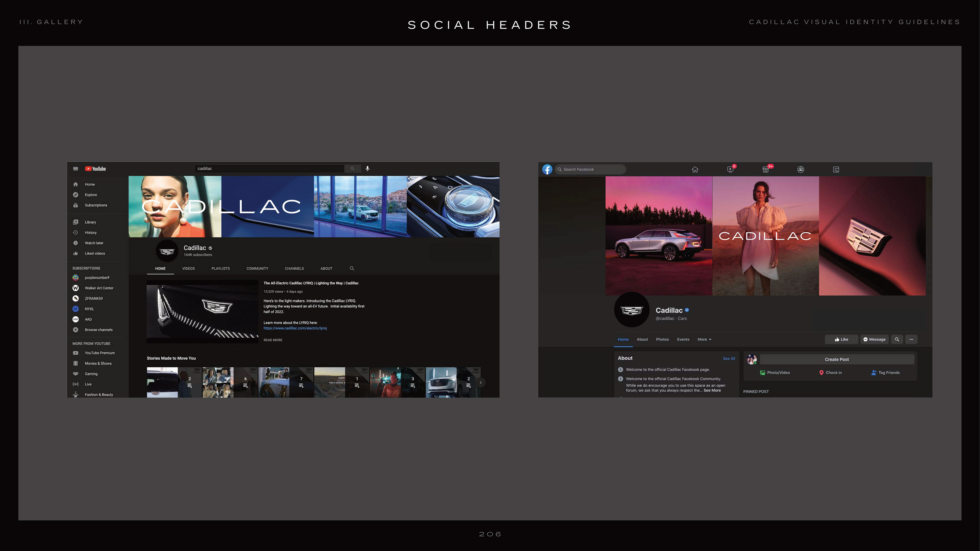Image resolution: width=980 pixels, height=551 pixels.
Task: Play the LYRIQ featured video thumbnail
Action: (x=202, y=311)
